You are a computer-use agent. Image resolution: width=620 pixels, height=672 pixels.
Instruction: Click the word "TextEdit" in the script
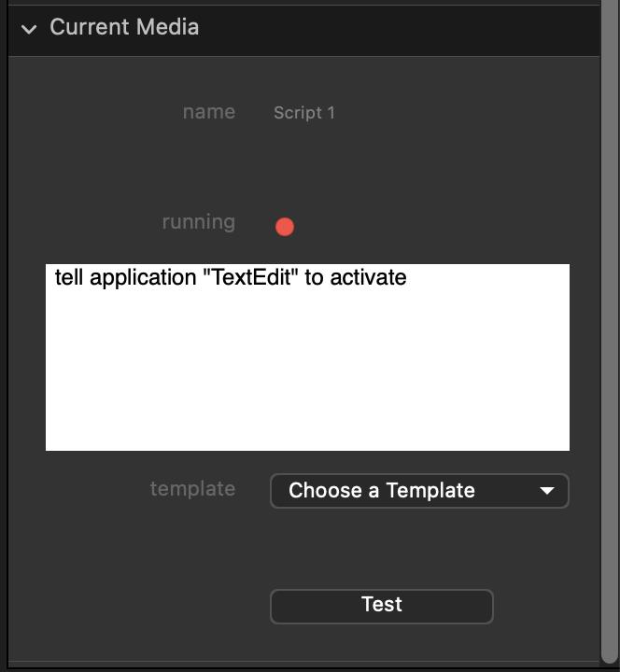point(249,277)
